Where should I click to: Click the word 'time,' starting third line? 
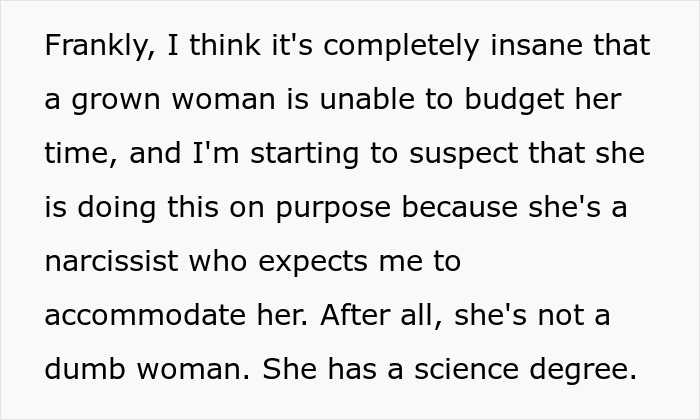coord(81,154)
